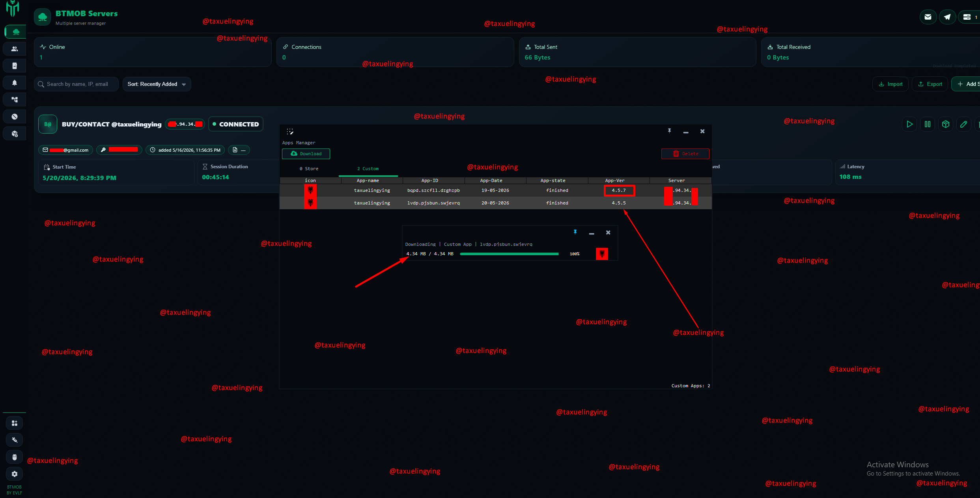980x498 pixels.
Task: Click the Session Duration 00:45:14 tile
Action: 238,172
